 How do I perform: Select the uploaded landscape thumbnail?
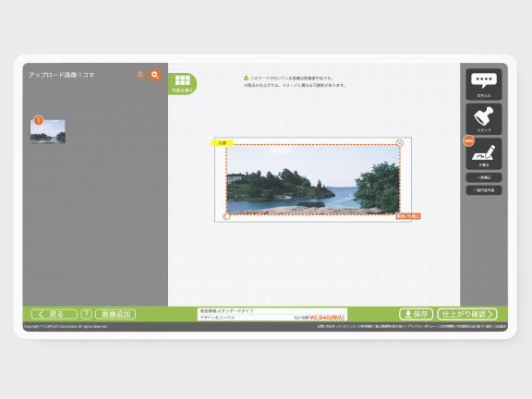point(48,131)
